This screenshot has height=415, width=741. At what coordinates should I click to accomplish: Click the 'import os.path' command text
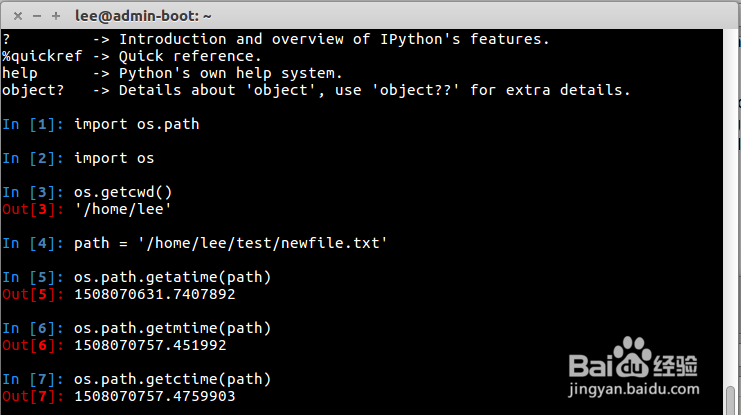pos(136,124)
